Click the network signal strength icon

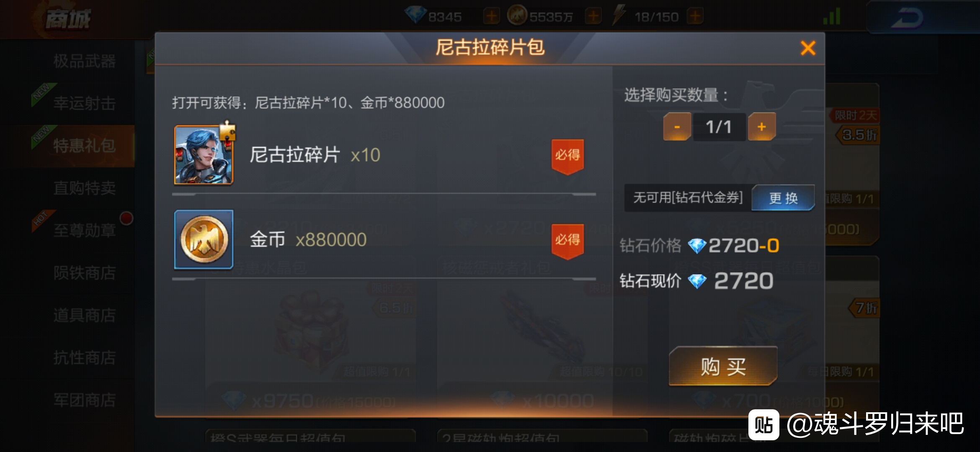(x=832, y=17)
